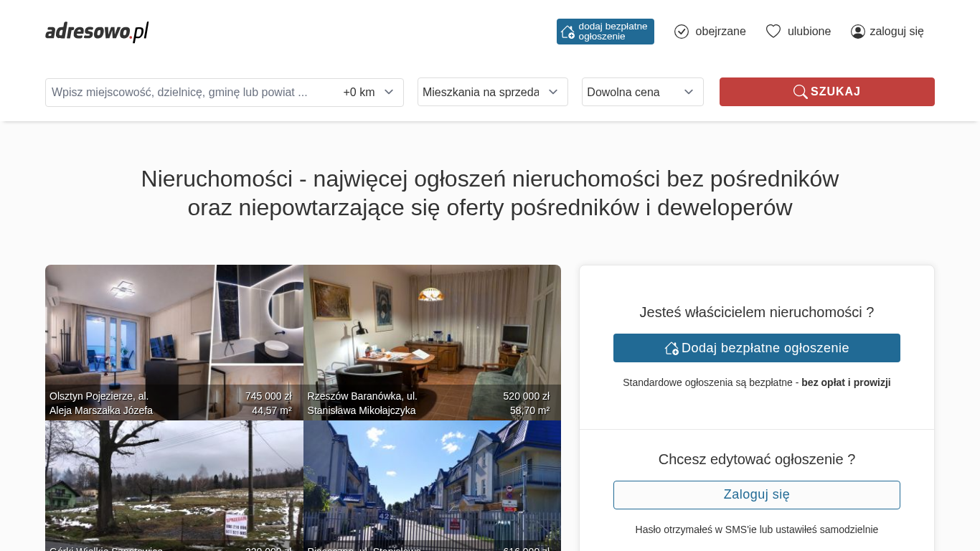
Task: Click the checkmark circle icon beside obejrzane
Action: 682,32
